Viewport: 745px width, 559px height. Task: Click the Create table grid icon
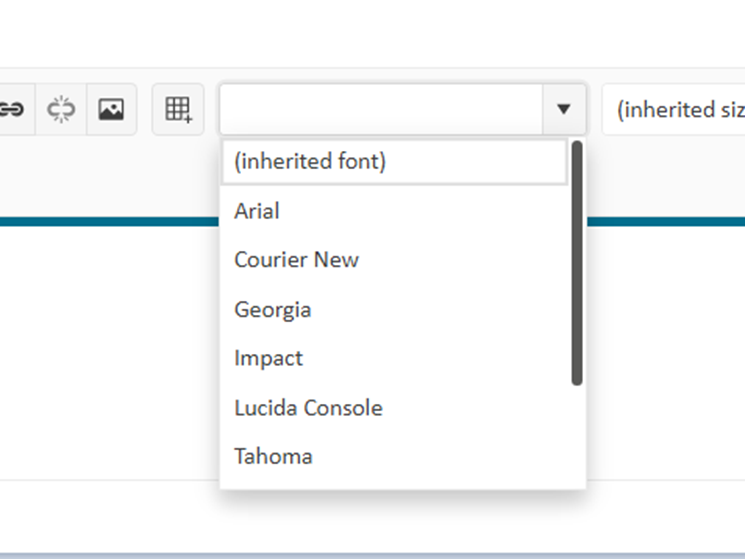[178, 109]
